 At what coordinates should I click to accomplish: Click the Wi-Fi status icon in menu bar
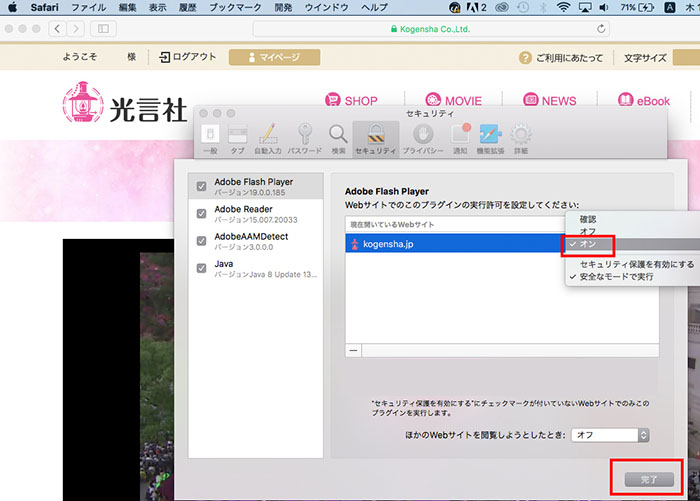563,7
